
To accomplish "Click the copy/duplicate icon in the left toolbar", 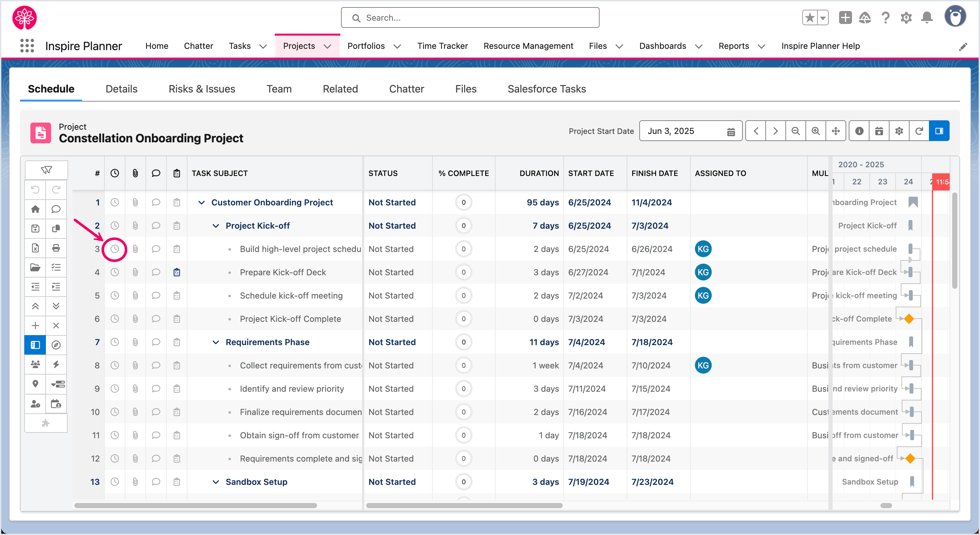I will click(x=56, y=228).
